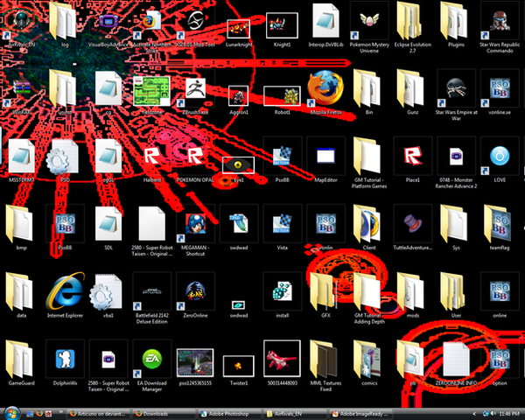Launch Pokemon Mystery Universe shortcut

coord(369,21)
